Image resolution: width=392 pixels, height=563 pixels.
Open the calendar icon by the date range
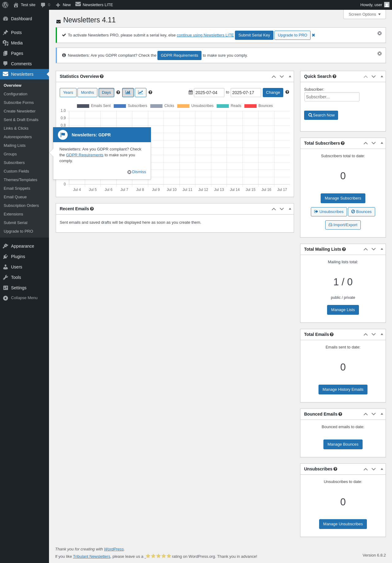[190, 92]
